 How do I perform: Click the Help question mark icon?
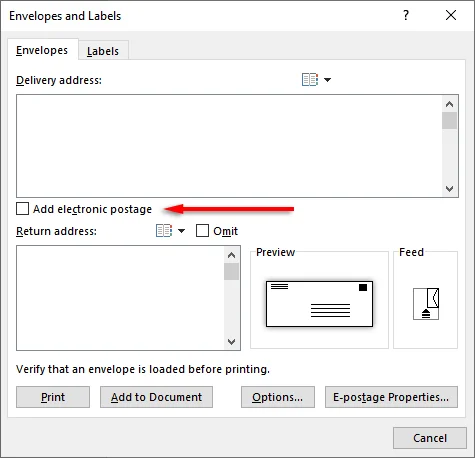(406, 15)
